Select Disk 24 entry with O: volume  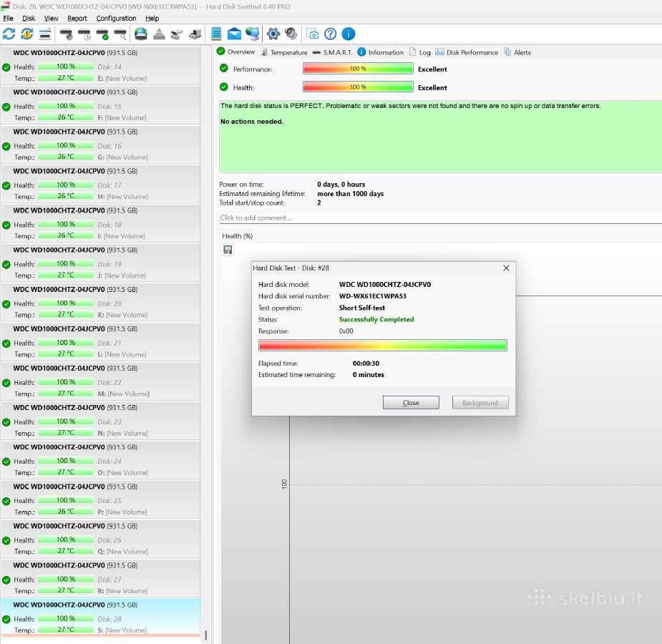(x=100, y=459)
